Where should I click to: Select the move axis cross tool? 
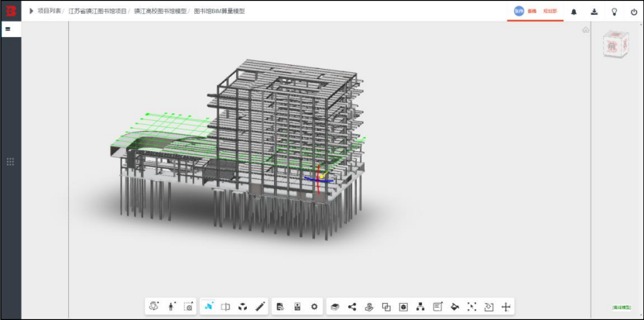pyautogui.click(x=506, y=306)
